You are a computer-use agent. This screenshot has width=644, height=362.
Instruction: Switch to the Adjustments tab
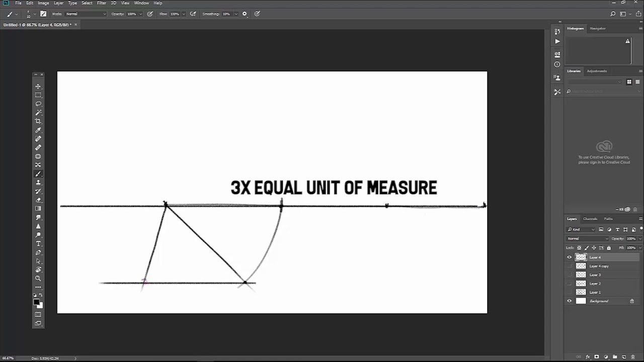(x=597, y=71)
